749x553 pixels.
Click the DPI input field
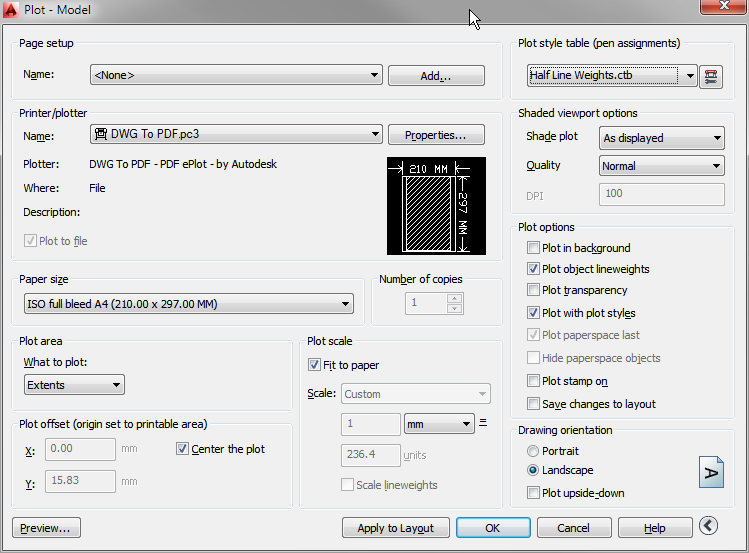point(662,194)
